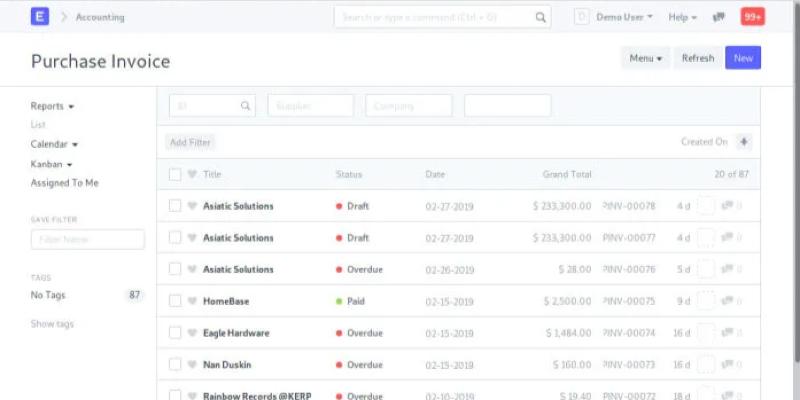Tick the Nan Duskin row checkbox

pyautogui.click(x=175, y=365)
